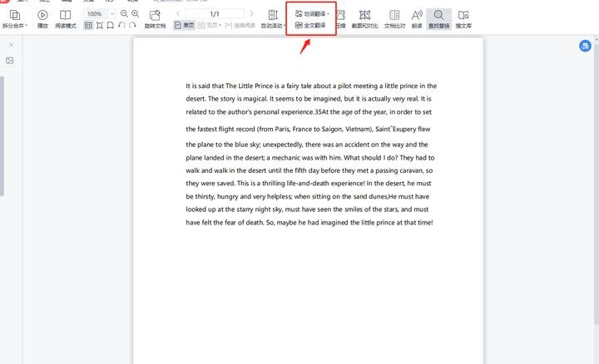Open the 自动滚动 auto scroll dropdown
This screenshot has height=364, width=599.
pyautogui.click(x=272, y=18)
